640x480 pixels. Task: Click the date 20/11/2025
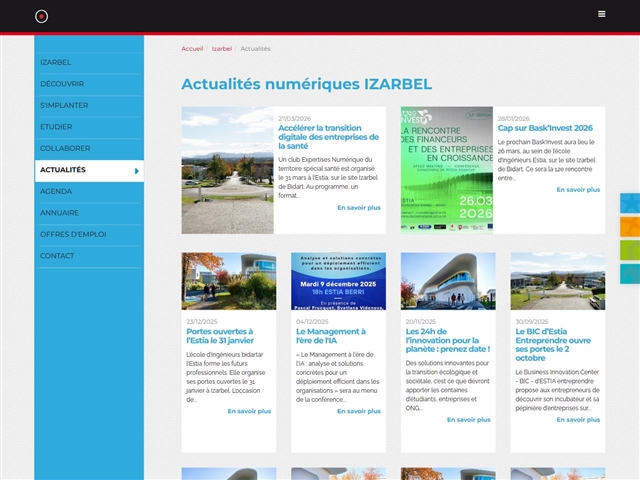(x=421, y=322)
